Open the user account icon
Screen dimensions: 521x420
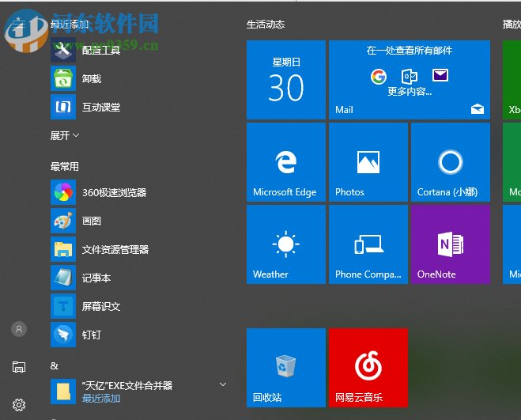pos(19,329)
